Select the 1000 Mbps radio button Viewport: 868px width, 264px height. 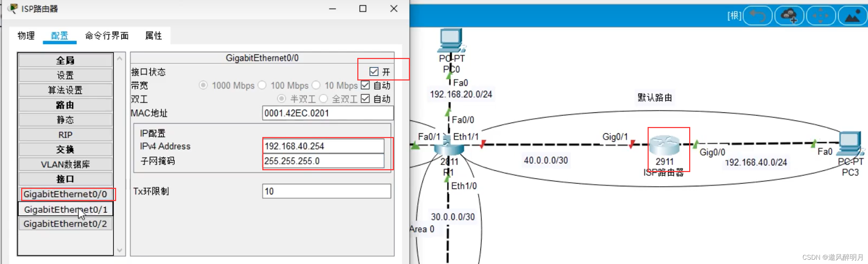pos(203,85)
